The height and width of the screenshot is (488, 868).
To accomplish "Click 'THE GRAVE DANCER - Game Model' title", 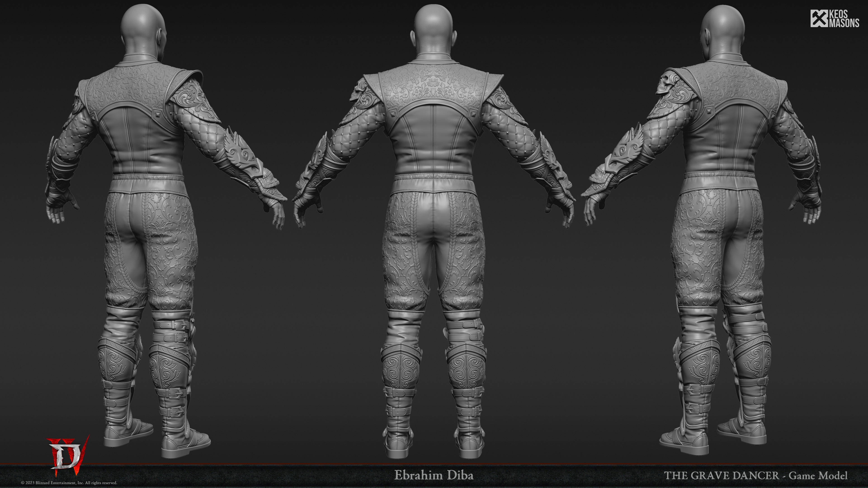I will point(755,476).
